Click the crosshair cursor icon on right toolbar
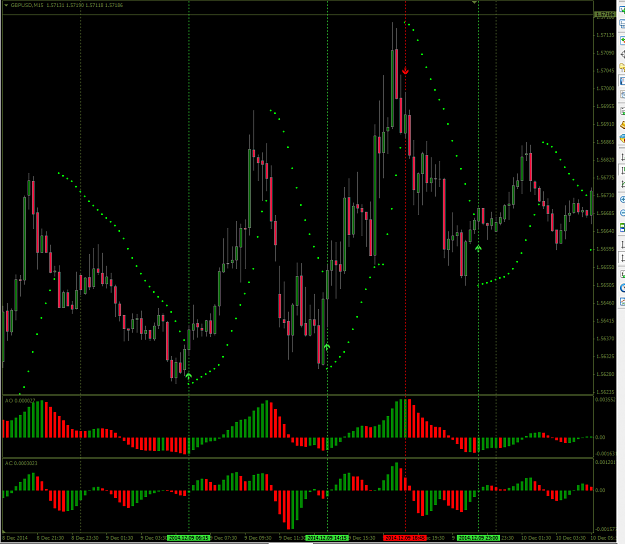 point(622,54)
